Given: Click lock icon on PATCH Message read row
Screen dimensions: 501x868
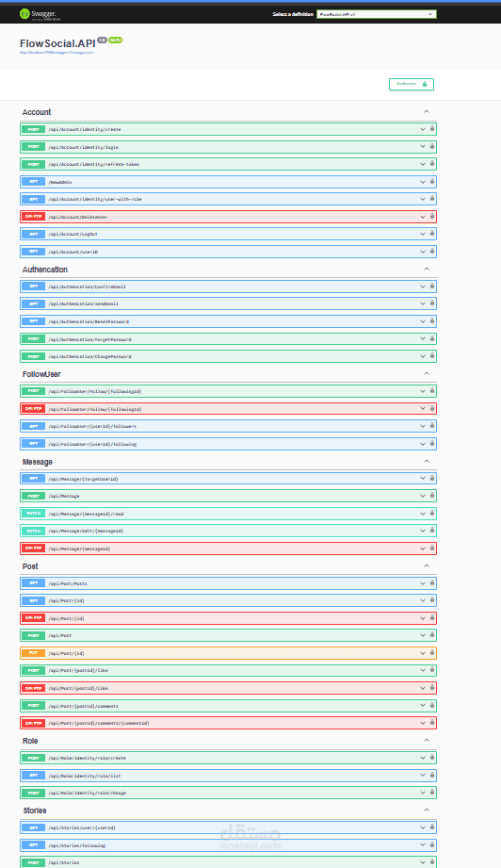Looking at the screenshot, I should pyautogui.click(x=432, y=513).
